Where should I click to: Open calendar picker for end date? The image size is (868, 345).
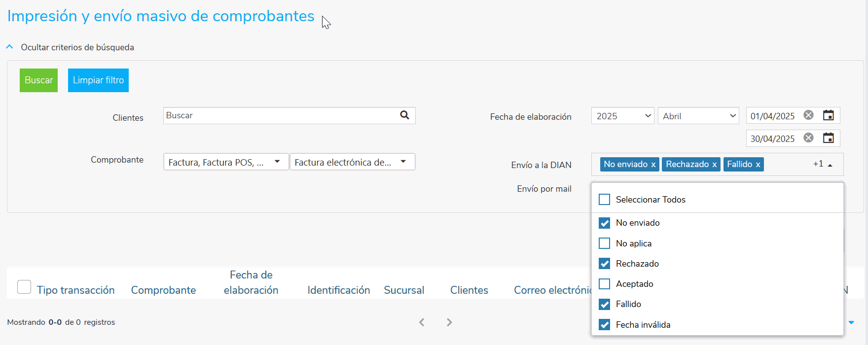click(829, 138)
